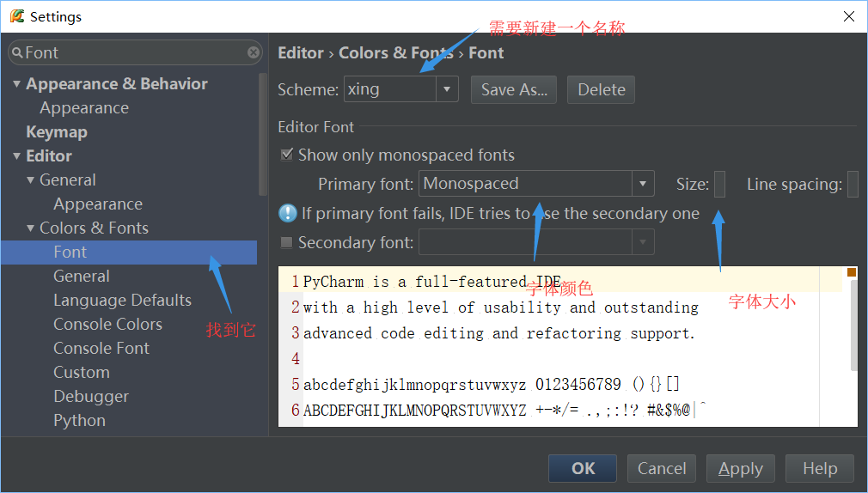Click the settings tree scrollbar
Viewport: 868px width, 493px height.
pos(262,135)
